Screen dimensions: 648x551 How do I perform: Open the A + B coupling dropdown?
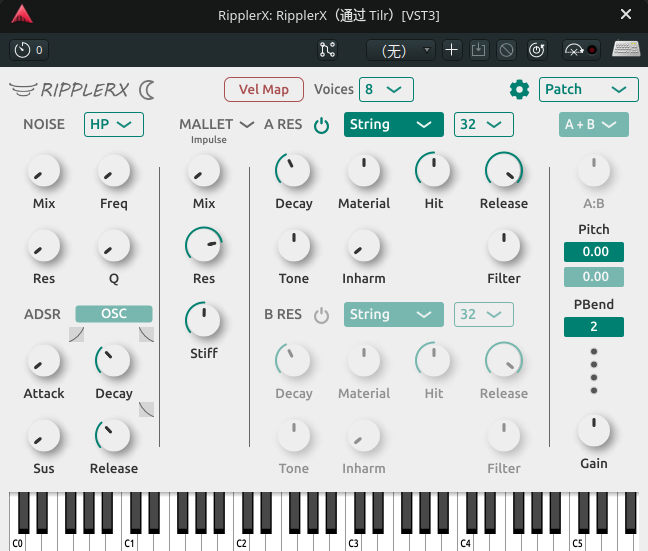[x=594, y=124]
